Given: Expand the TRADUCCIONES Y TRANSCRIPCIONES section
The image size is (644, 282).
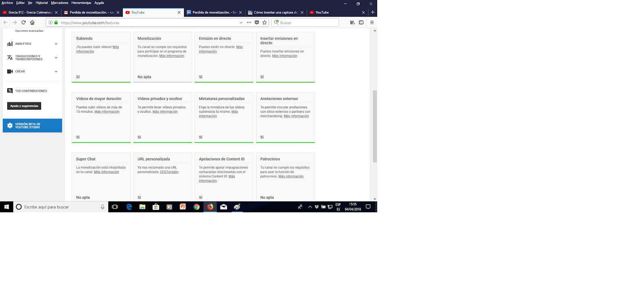Looking at the screenshot, I should click(x=56, y=58).
